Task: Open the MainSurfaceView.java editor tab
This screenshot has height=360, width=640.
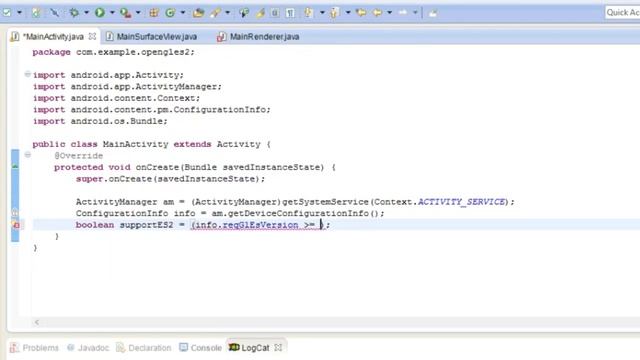Action: coord(157,37)
